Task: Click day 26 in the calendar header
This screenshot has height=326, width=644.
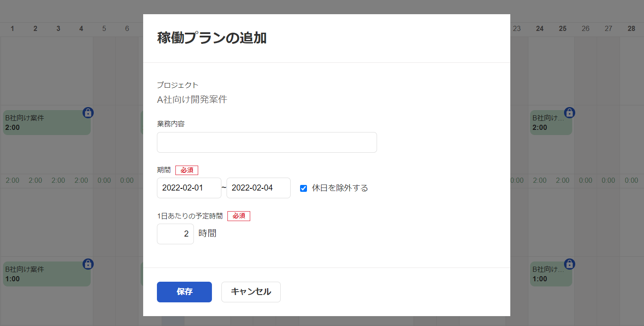Action: pos(586,29)
